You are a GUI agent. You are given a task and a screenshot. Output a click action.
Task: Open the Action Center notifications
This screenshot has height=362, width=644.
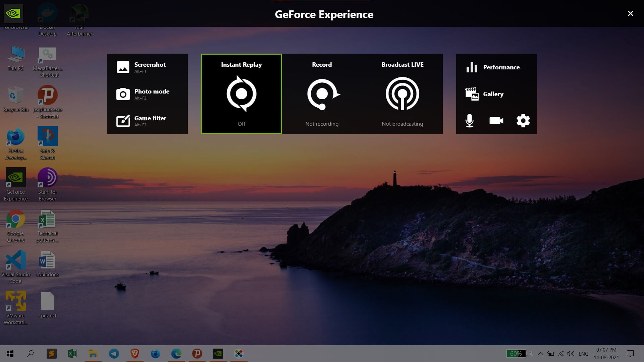pos(630,354)
